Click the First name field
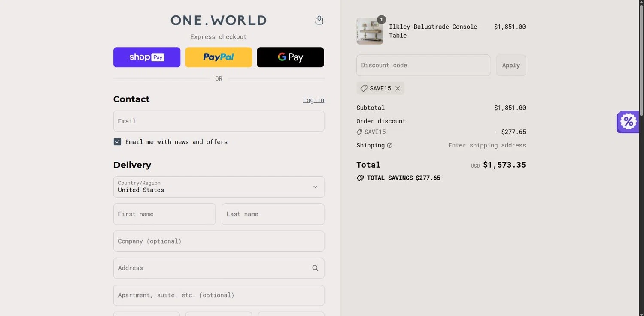644x316 pixels. pos(164,214)
